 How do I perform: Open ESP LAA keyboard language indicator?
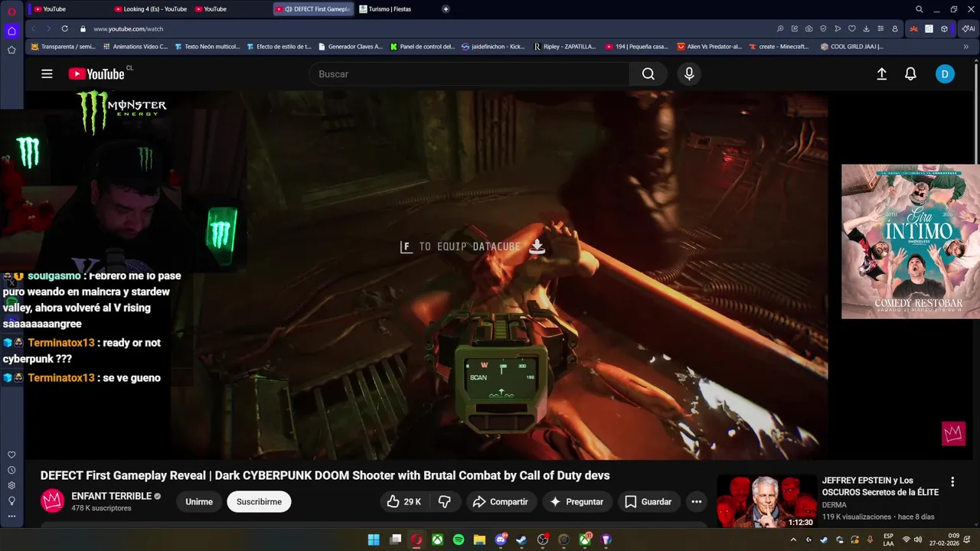[888, 540]
